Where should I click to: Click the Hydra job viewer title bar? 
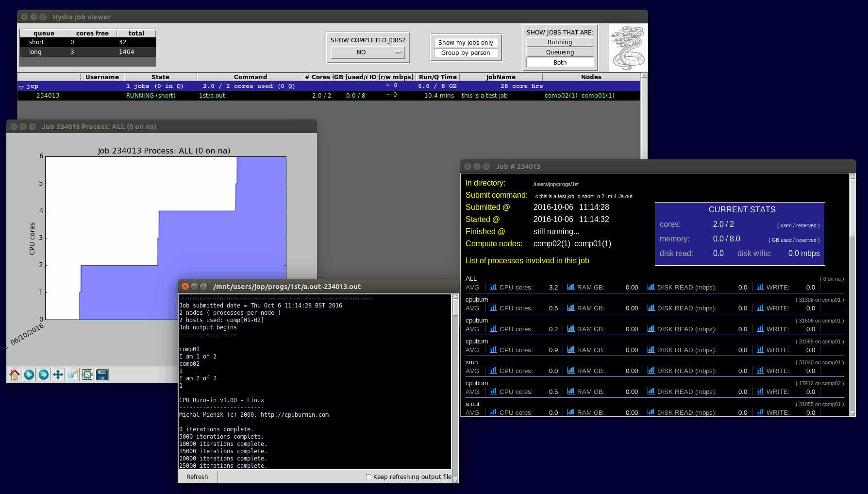332,17
